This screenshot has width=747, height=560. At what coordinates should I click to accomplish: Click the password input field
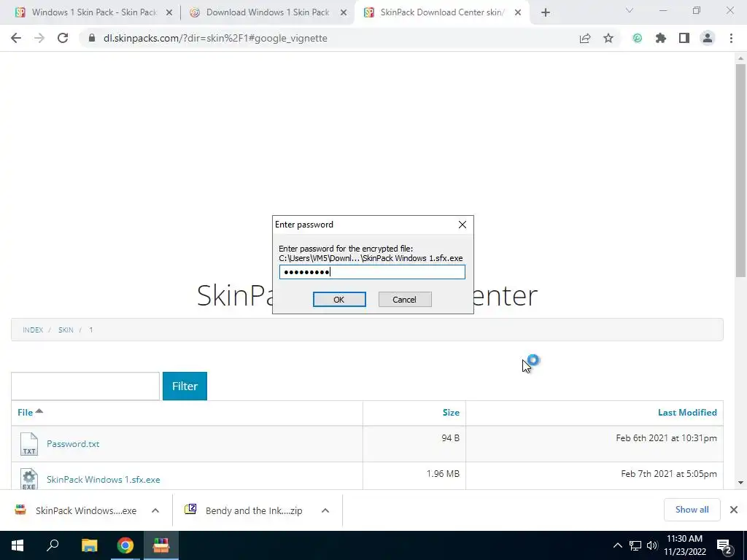point(372,272)
